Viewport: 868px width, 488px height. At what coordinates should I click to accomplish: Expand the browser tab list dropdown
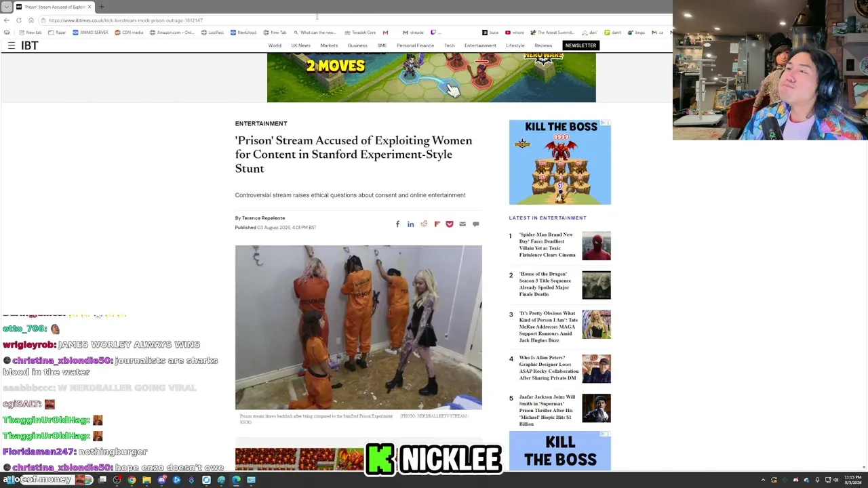pyautogui.click(x=7, y=7)
